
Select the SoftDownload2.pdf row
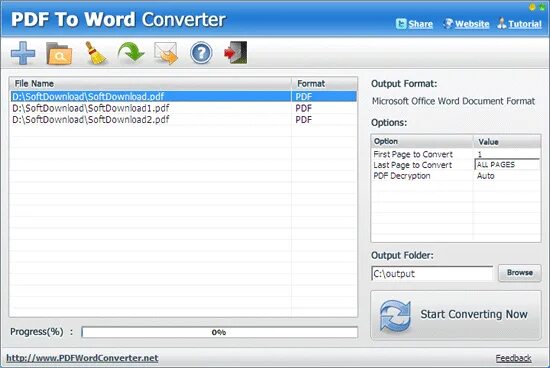(x=183, y=120)
